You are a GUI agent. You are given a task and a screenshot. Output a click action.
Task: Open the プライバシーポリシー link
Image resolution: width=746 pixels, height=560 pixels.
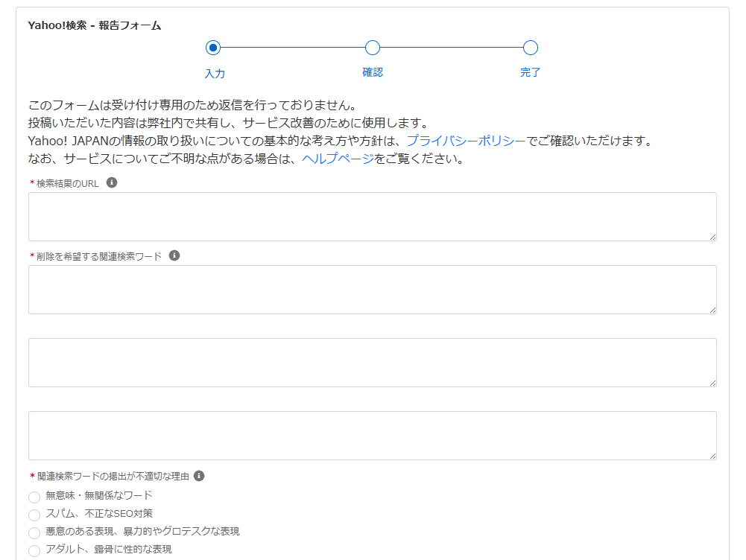pyautogui.click(x=466, y=141)
